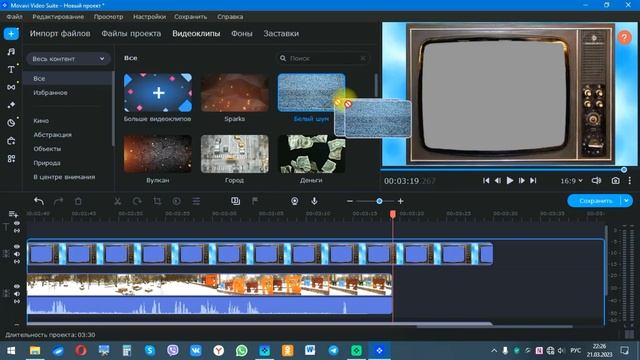Click the red timeline playhead marker

pyautogui.click(x=393, y=214)
